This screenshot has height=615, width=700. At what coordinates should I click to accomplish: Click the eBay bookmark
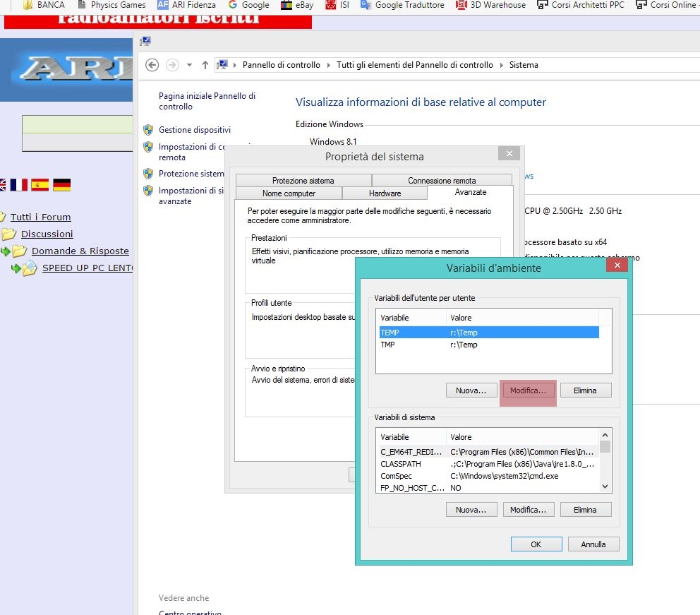tap(297, 5)
